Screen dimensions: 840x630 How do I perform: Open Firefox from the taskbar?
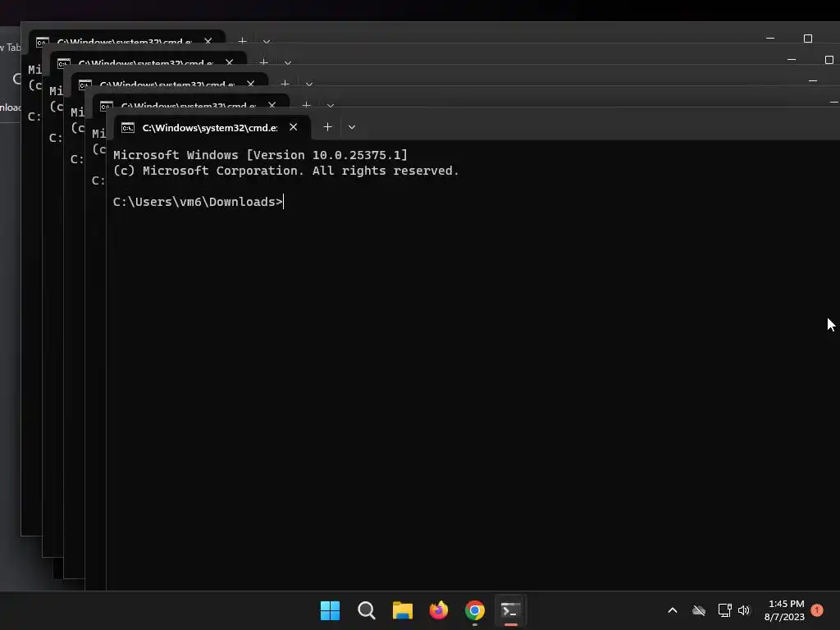tap(439, 610)
